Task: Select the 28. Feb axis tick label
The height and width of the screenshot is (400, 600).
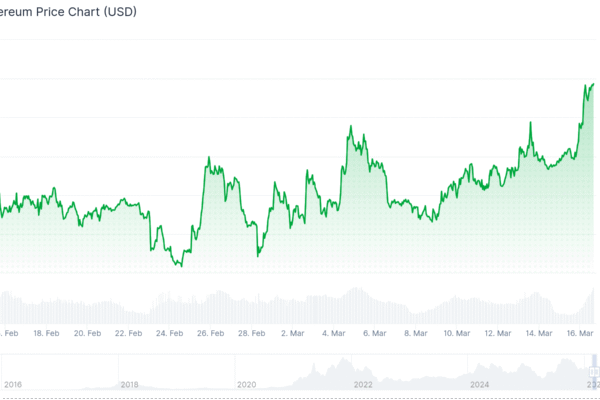Action: (251, 333)
